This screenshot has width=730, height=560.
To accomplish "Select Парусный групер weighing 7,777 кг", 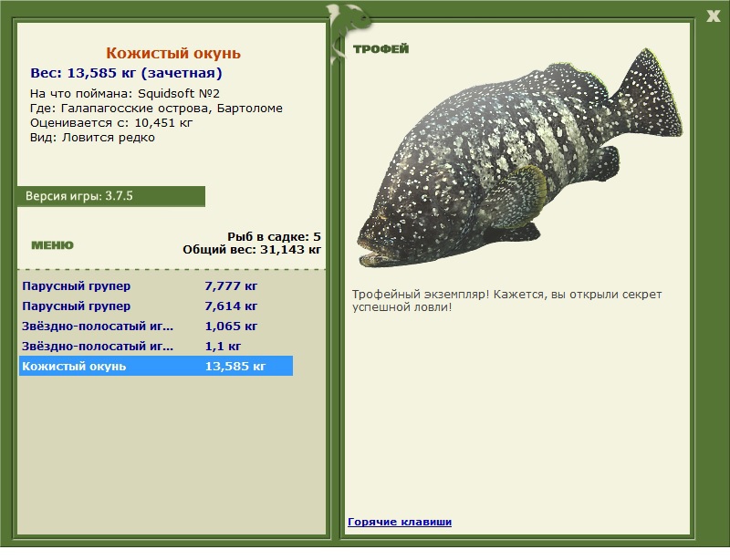I will tap(156, 285).
